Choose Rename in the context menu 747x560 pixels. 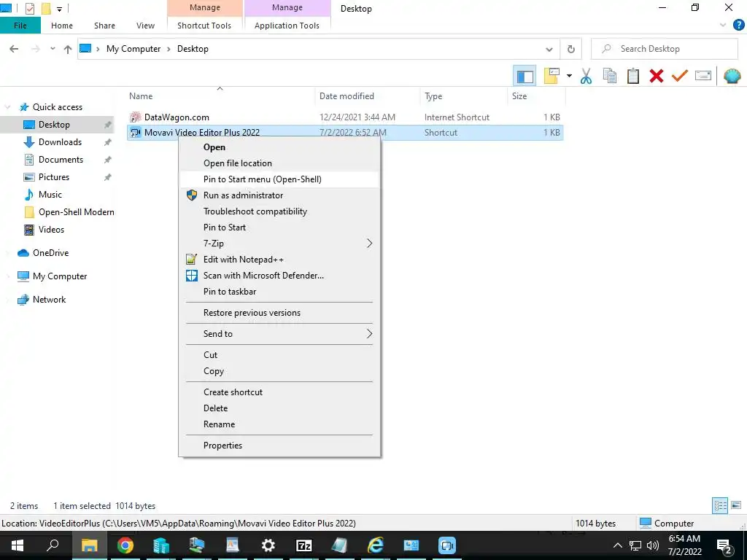tap(279, 424)
